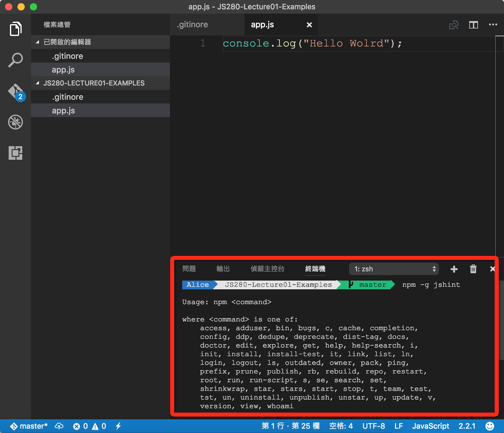
Task: Open Source Control view with badge 2
Action: 16,92
